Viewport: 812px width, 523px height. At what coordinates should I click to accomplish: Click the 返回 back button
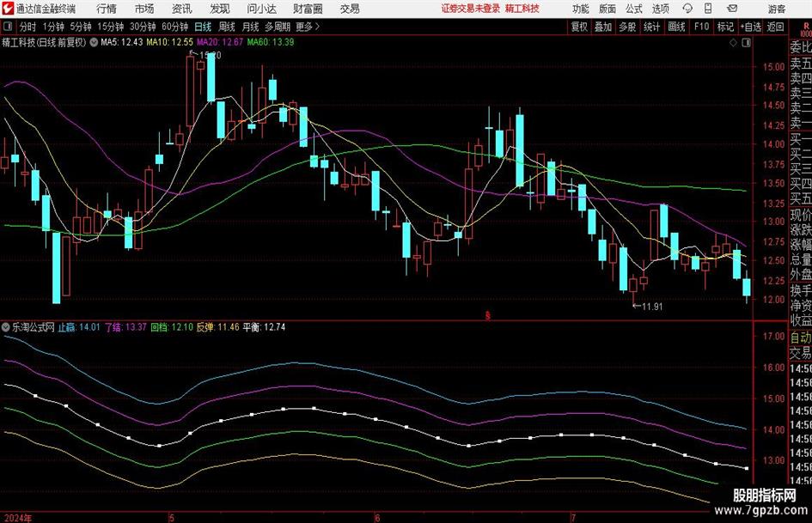tap(775, 27)
